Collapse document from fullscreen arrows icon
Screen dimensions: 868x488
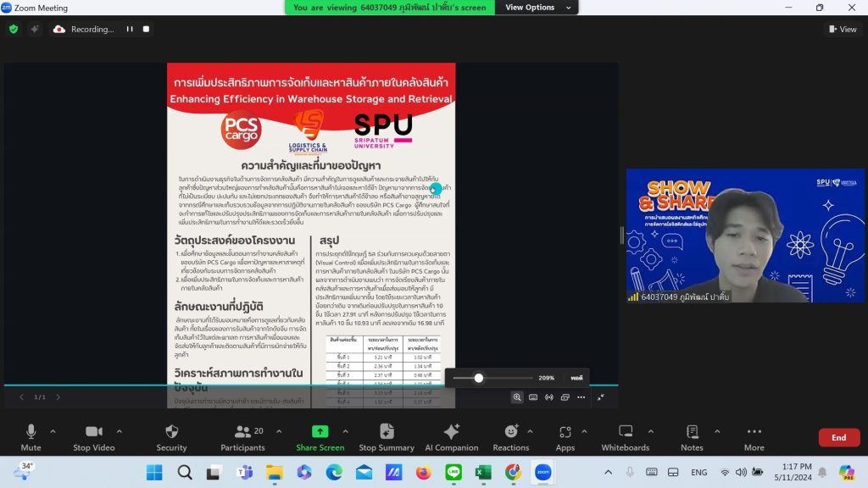point(601,397)
